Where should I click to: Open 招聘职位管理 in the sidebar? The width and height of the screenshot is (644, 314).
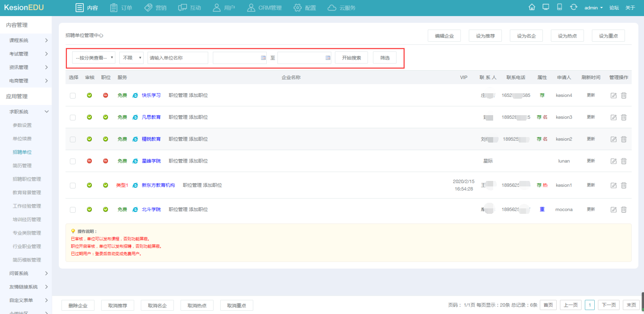pos(27,179)
